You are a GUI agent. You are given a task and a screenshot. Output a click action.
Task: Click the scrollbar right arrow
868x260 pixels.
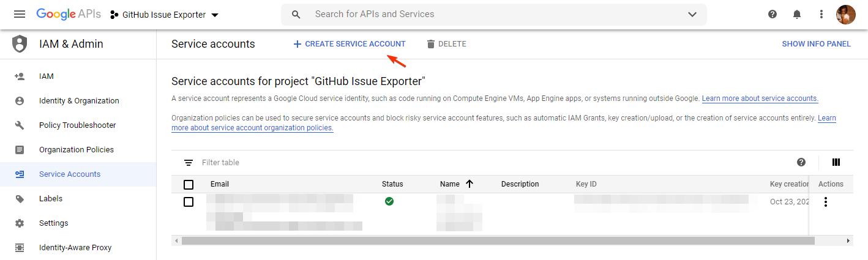848,241
